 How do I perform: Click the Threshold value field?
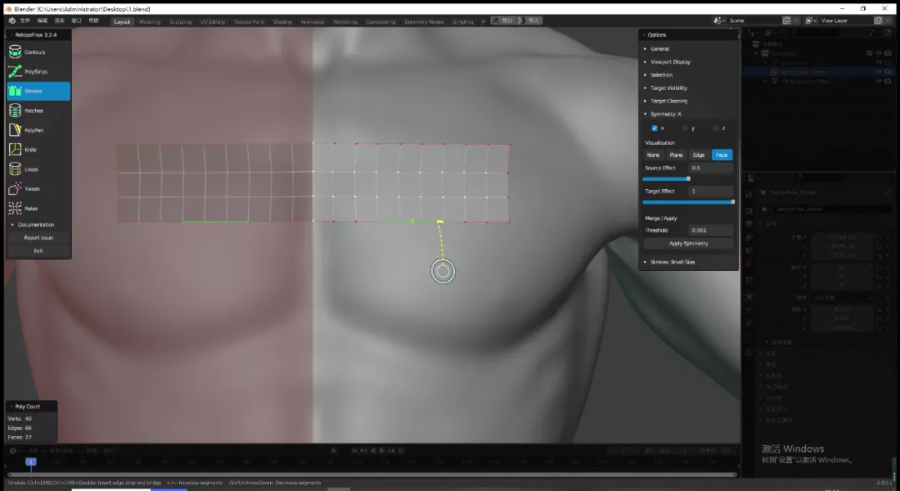[710, 230]
